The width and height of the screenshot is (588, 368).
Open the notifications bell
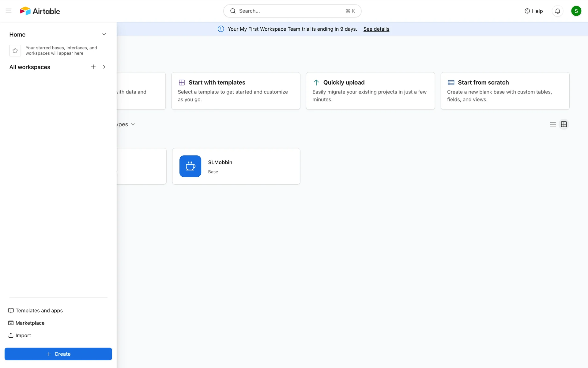pos(557,11)
